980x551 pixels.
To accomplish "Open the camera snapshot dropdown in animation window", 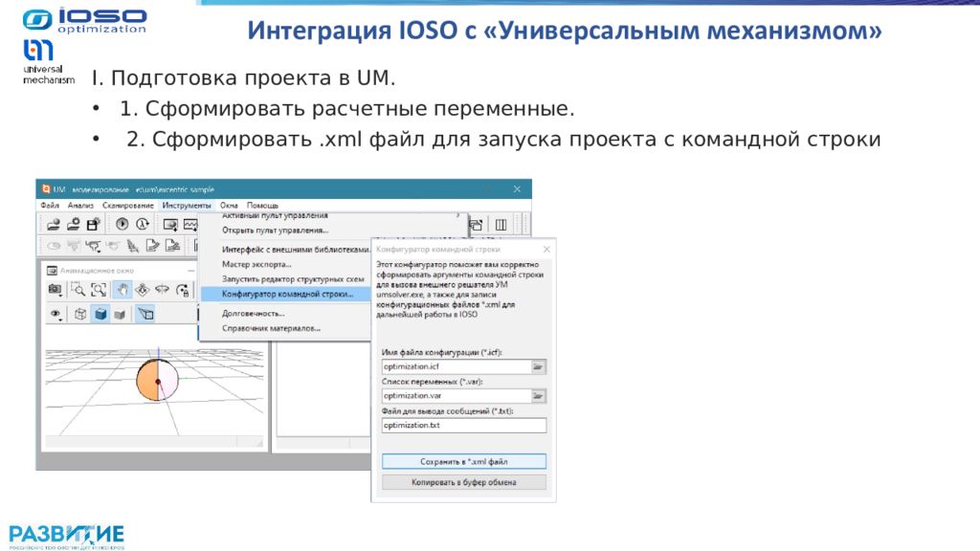I will coord(56,289).
